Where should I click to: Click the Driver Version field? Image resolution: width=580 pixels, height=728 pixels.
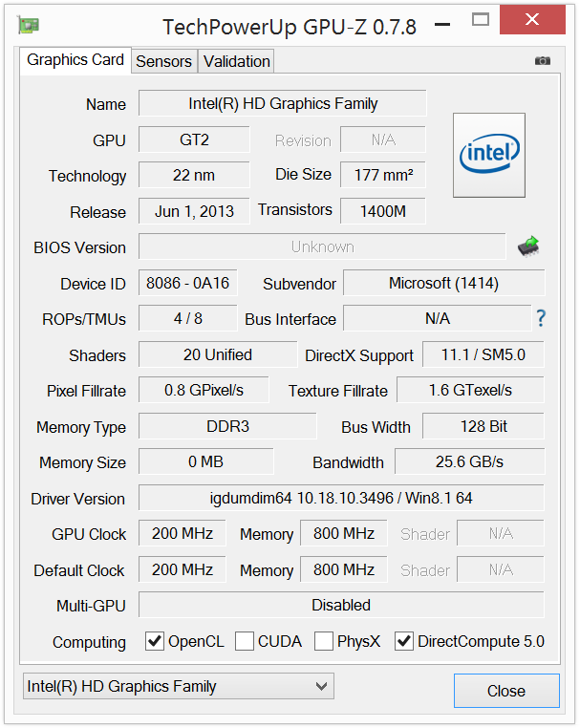pos(341,498)
